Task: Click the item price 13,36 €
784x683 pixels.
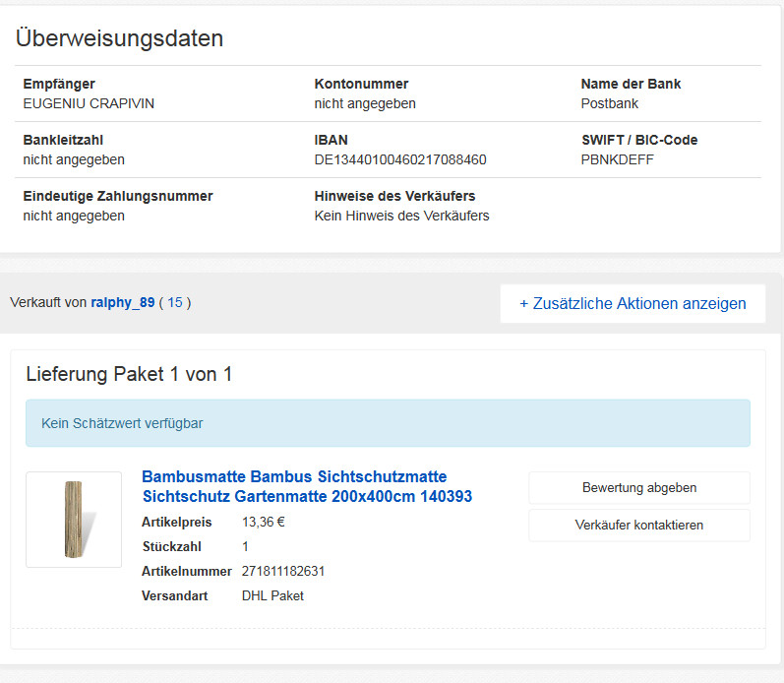Action: pyautogui.click(x=264, y=522)
